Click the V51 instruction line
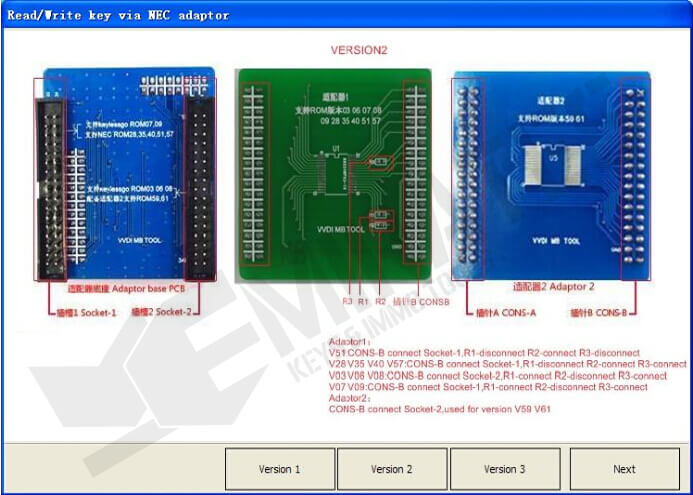693x495 pixels. pyautogui.click(x=484, y=353)
